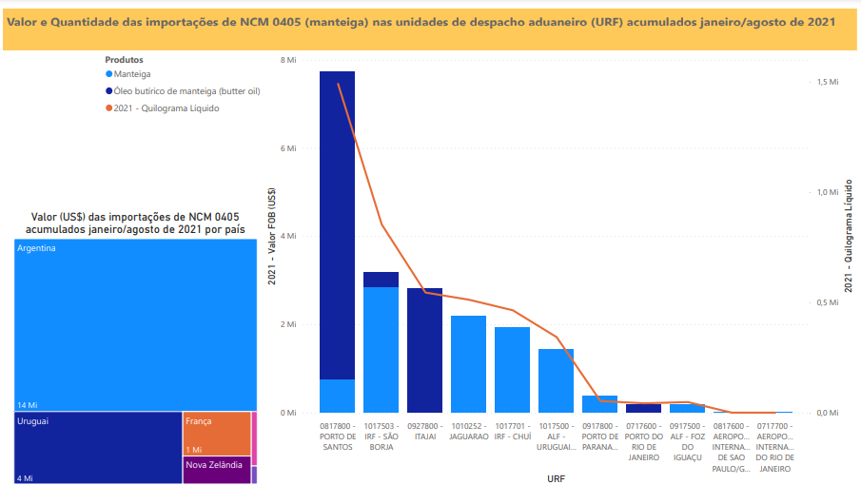Image resolution: width=861 pixels, height=504 pixels.
Task: Click the 14 Mi value in Argentina tile
Action: click(28, 405)
